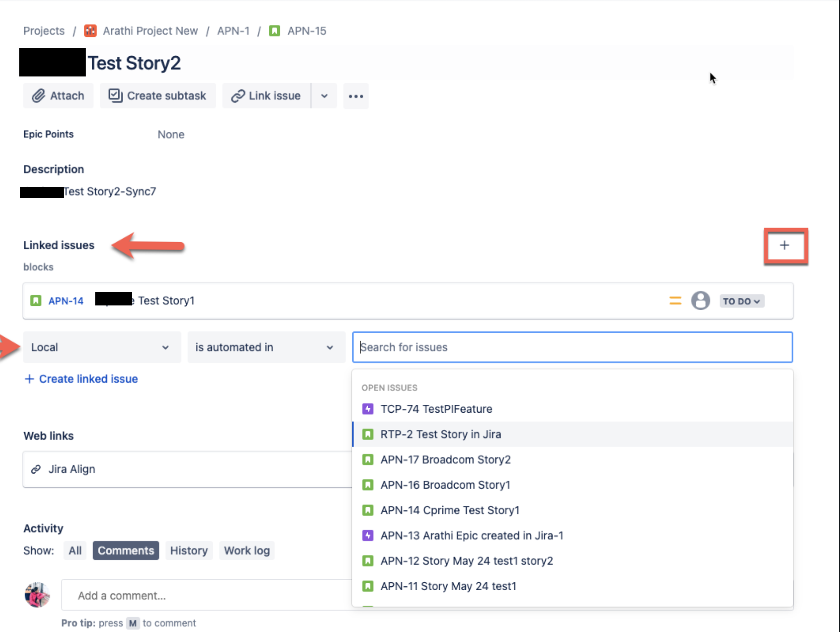The image size is (840, 632).
Task: Pick APN-14 Cprime Test Story1 option
Action: point(572,510)
